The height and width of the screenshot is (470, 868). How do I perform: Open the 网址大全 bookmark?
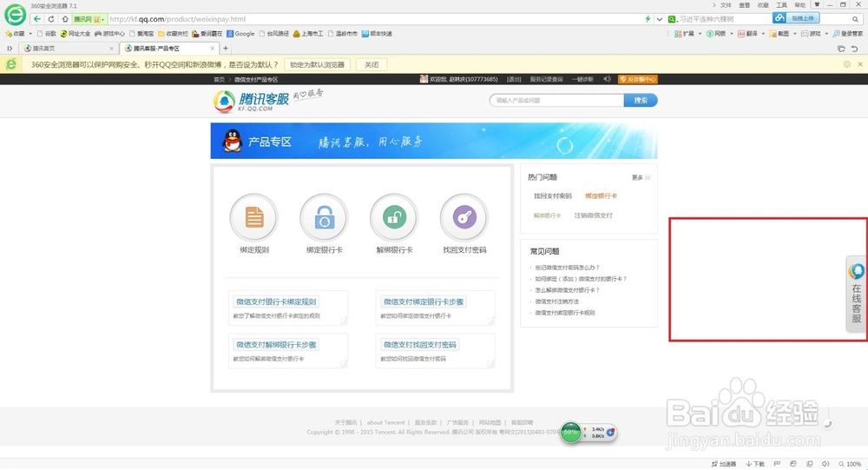[76, 34]
